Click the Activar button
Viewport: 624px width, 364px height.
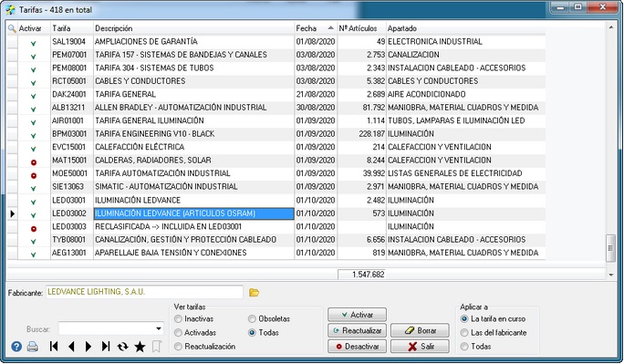click(357, 315)
